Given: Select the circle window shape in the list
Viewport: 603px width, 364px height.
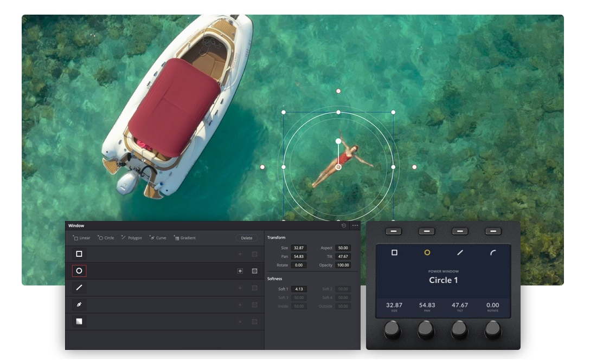Looking at the screenshot, I should (79, 271).
